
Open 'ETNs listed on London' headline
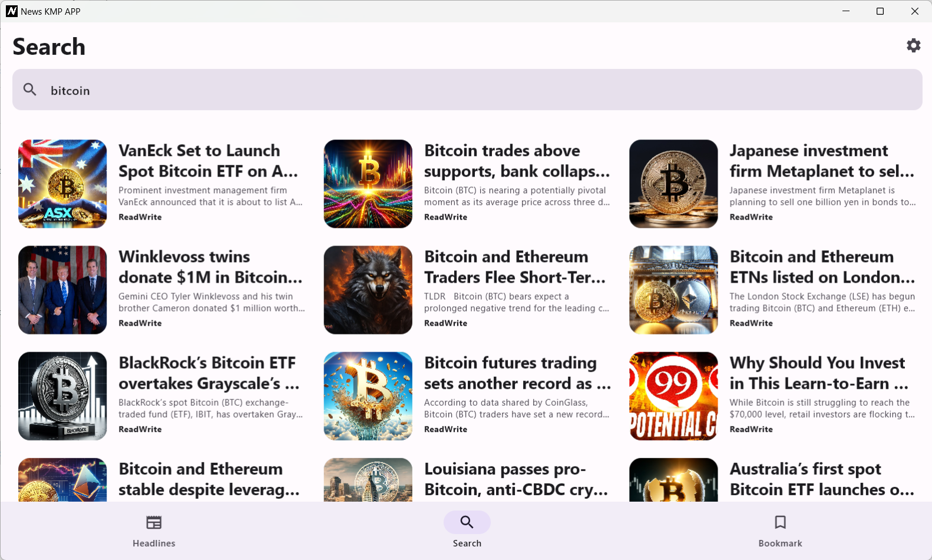point(822,267)
